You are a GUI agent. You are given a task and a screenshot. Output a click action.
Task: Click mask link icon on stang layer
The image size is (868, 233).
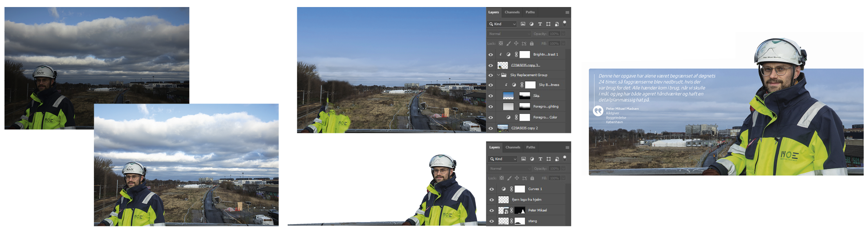511,221
